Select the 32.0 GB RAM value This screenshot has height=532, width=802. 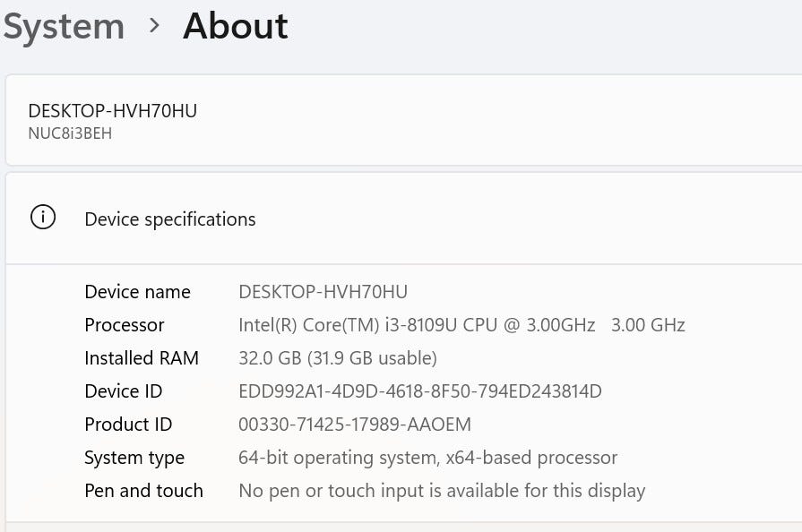coord(337,358)
